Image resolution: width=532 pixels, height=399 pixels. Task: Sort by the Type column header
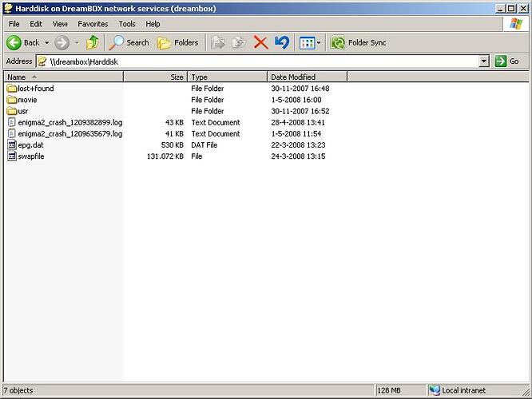tap(228, 77)
